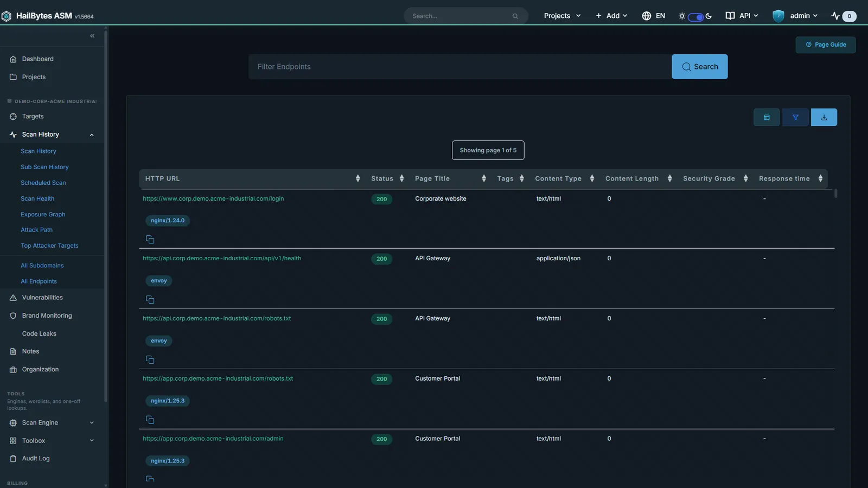
Task: Sort by Content Type column
Action: [x=592, y=178]
